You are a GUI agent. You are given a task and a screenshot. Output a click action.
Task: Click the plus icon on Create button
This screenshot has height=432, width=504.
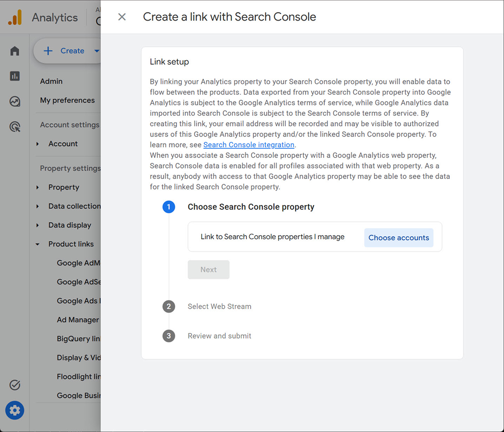pyautogui.click(x=48, y=51)
